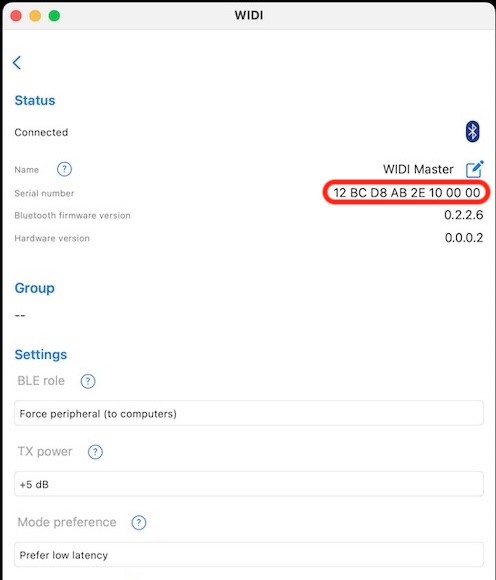Open the TX power +5 dB dropdown
The width and height of the screenshot is (496, 580).
[x=249, y=484]
